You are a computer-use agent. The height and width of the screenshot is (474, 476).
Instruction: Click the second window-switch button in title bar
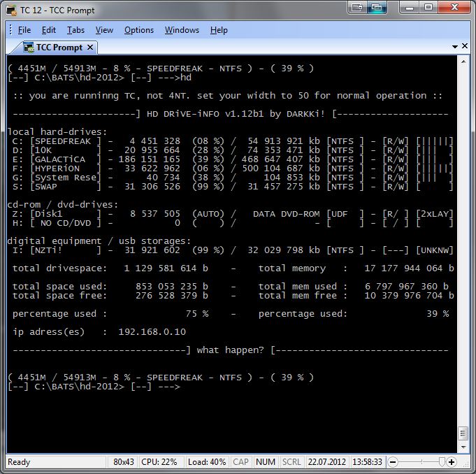click(x=377, y=7)
